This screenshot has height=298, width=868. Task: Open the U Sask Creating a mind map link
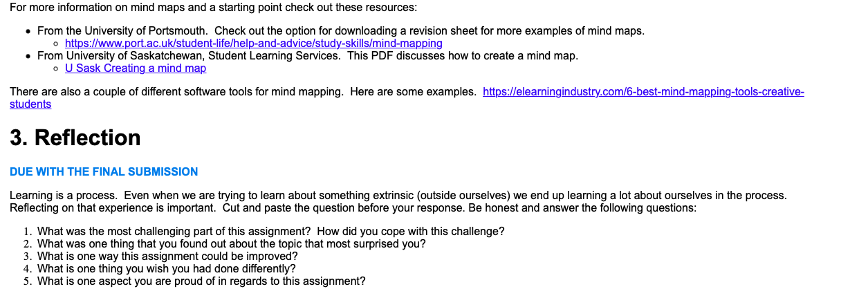(x=135, y=68)
